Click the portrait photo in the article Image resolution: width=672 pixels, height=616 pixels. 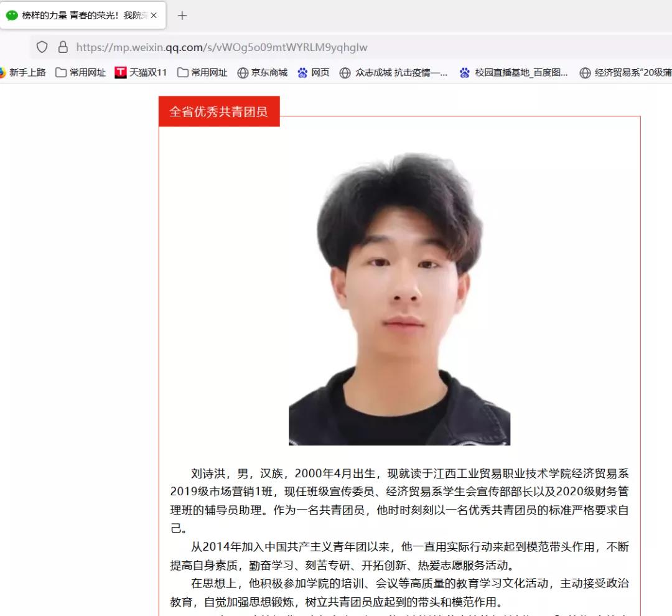[x=399, y=300]
